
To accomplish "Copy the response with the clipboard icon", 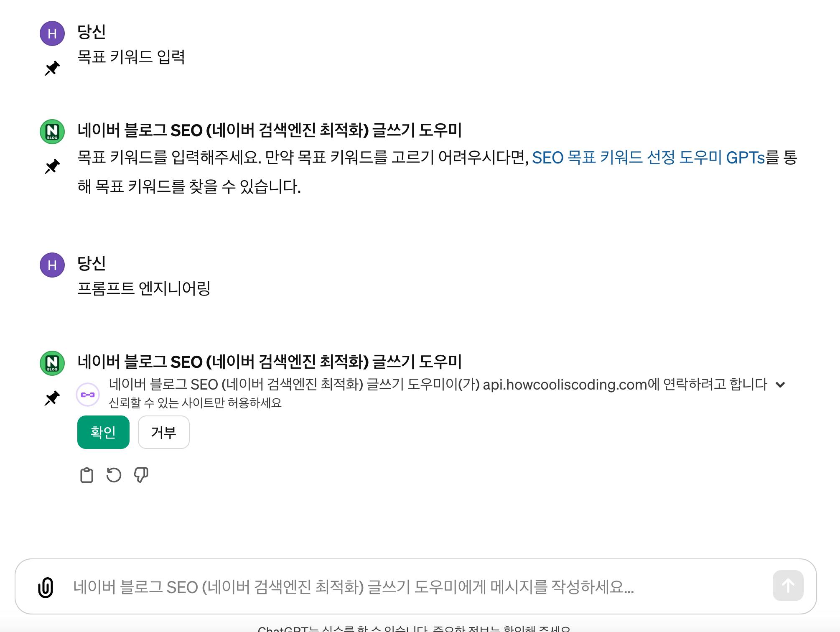I will (87, 475).
